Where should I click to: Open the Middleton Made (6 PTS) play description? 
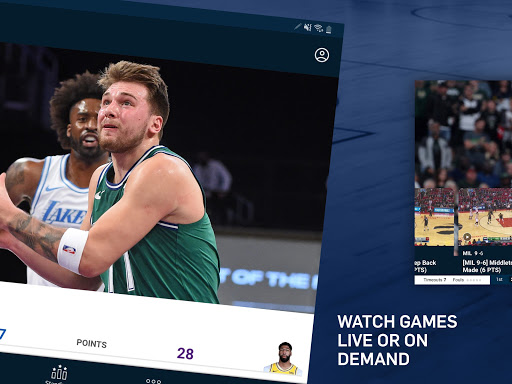pyautogui.click(x=487, y=266)
